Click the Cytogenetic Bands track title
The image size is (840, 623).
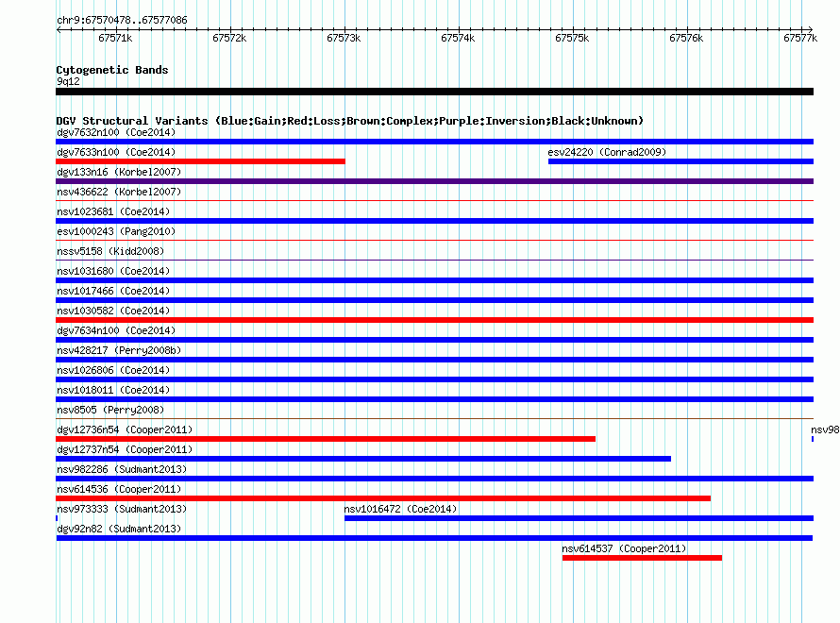tap(112, 70)
